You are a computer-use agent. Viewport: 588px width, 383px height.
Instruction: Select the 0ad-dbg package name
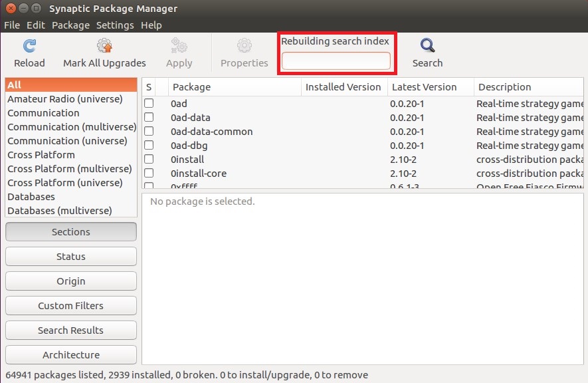point(189,146)
